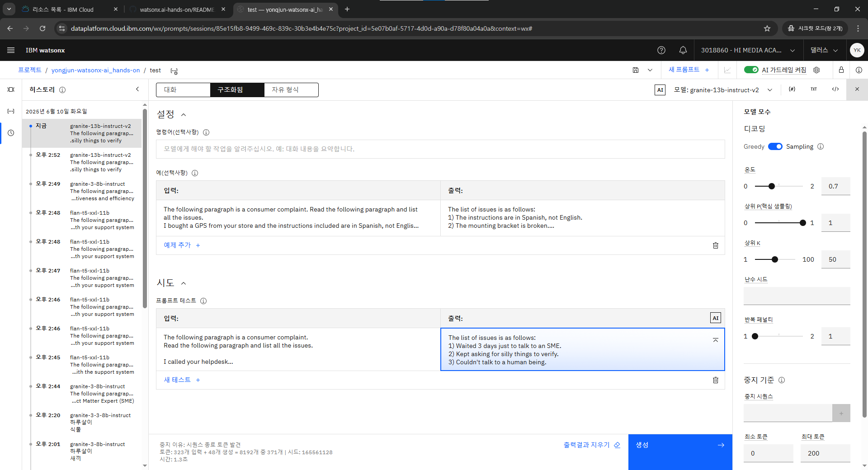
Task: Click the 상위 K slider handle
Action: click(775, 259)
